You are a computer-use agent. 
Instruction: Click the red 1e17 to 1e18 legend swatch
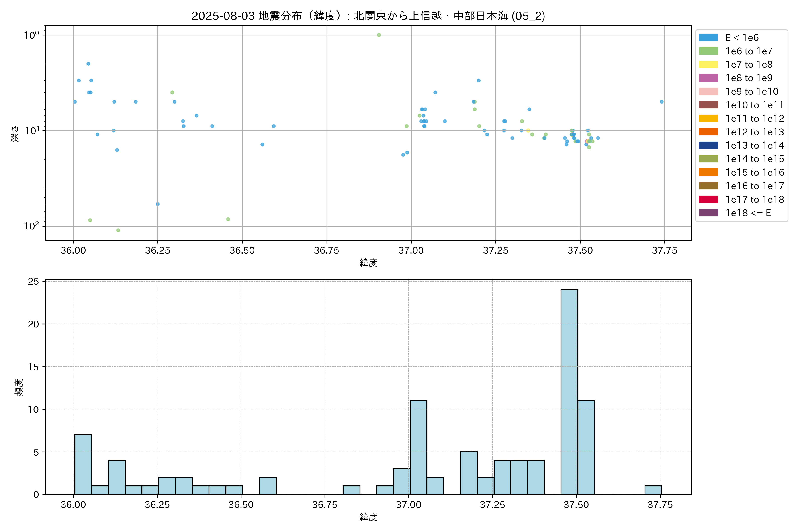708,199
